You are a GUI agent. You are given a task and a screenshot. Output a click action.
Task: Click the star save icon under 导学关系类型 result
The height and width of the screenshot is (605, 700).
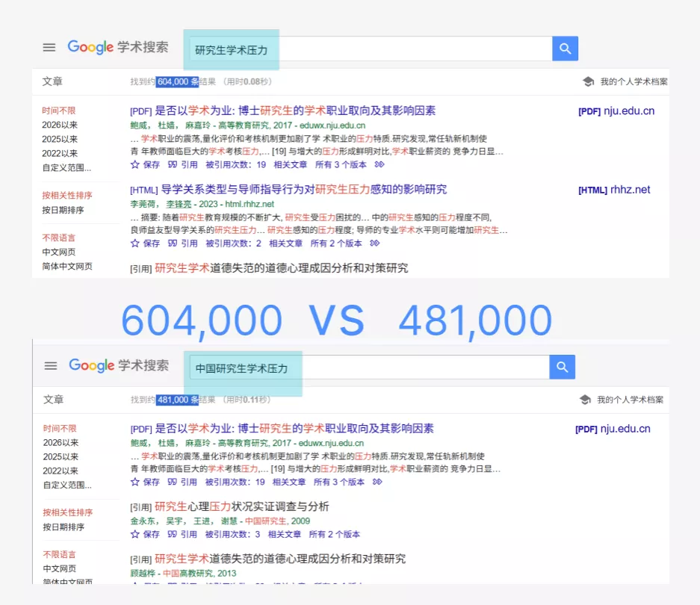click(x=135, y=243)
